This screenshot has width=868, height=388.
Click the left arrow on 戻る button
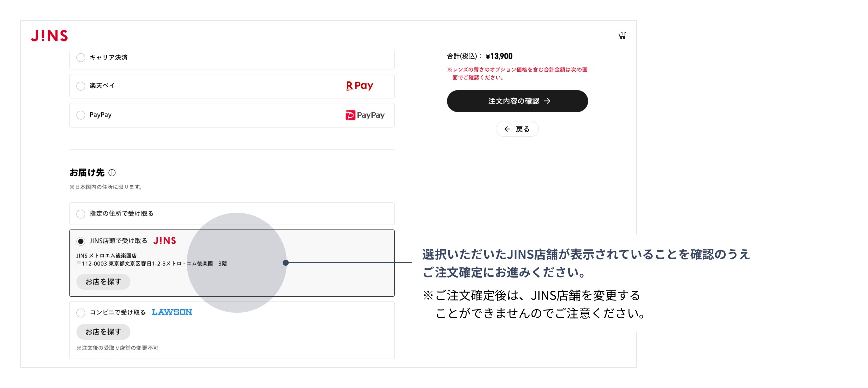pos(507,129)
